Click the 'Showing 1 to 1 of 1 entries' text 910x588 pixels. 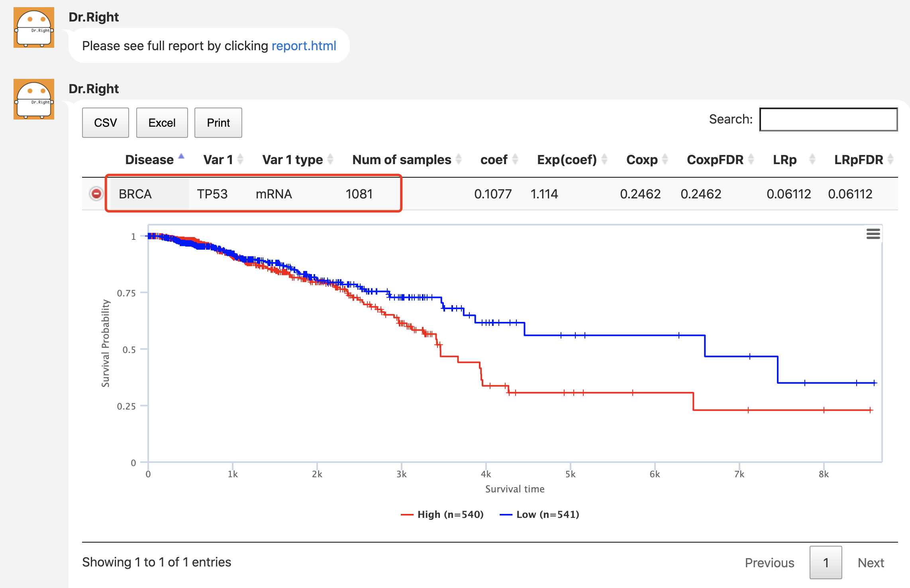(x=157, y=562)
